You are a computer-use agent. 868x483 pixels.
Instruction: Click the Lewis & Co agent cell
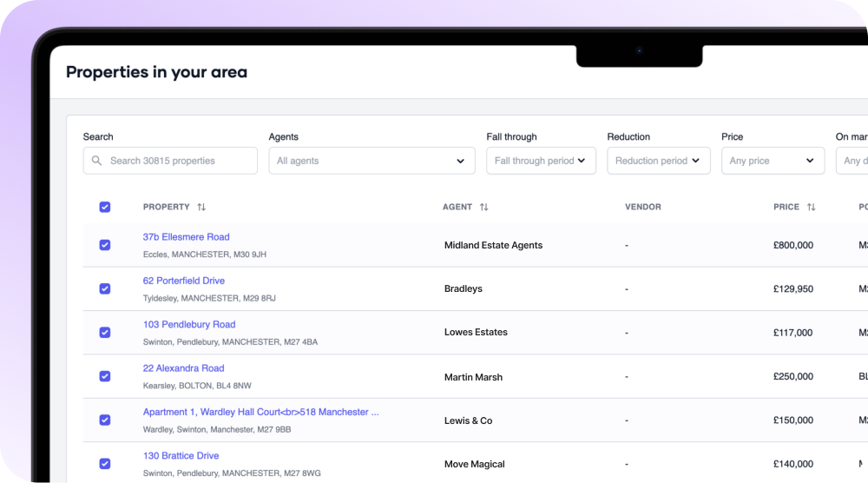point(469,420)
